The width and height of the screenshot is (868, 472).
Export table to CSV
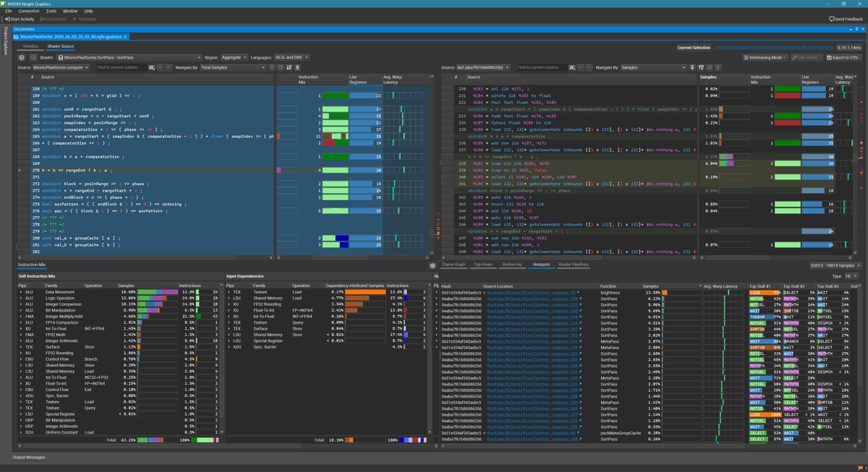(843, 57)
